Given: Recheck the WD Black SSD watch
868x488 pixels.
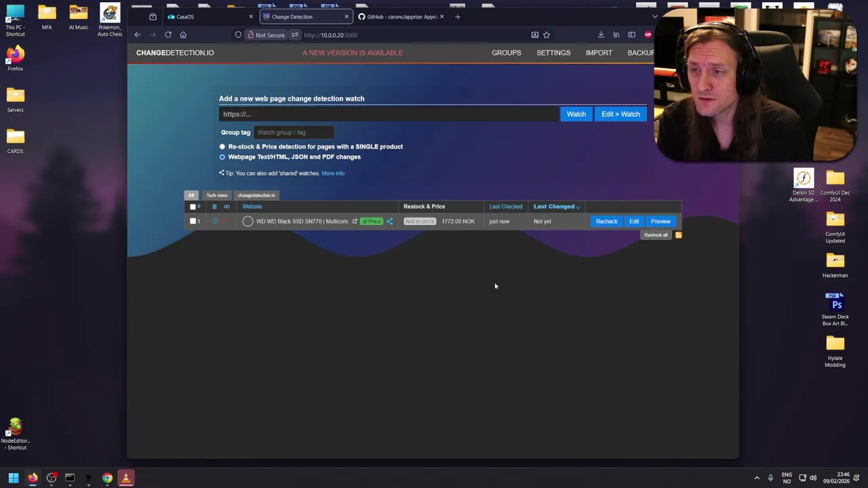Looking at the screenshot, I should tap(606, 222).
